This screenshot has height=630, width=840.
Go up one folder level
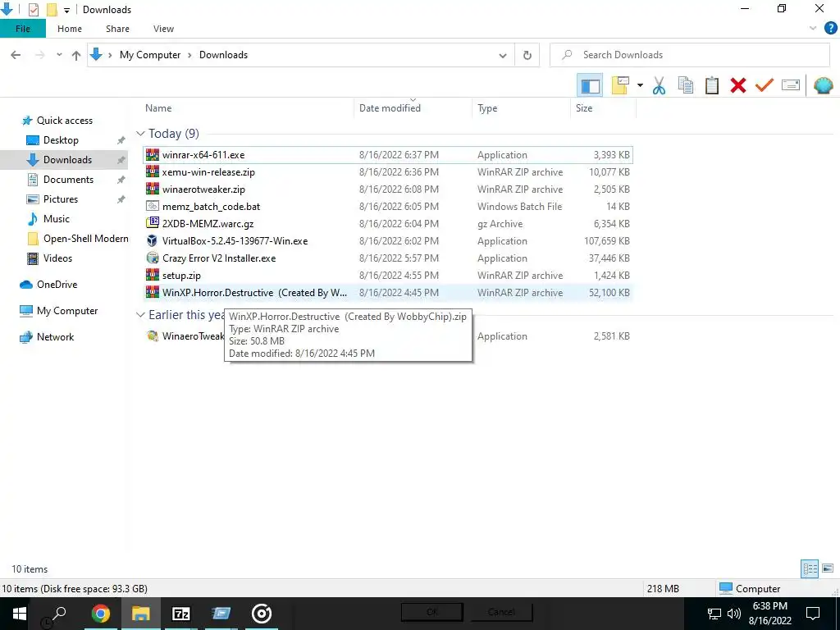pyautogui.click(x=76, y=55)
